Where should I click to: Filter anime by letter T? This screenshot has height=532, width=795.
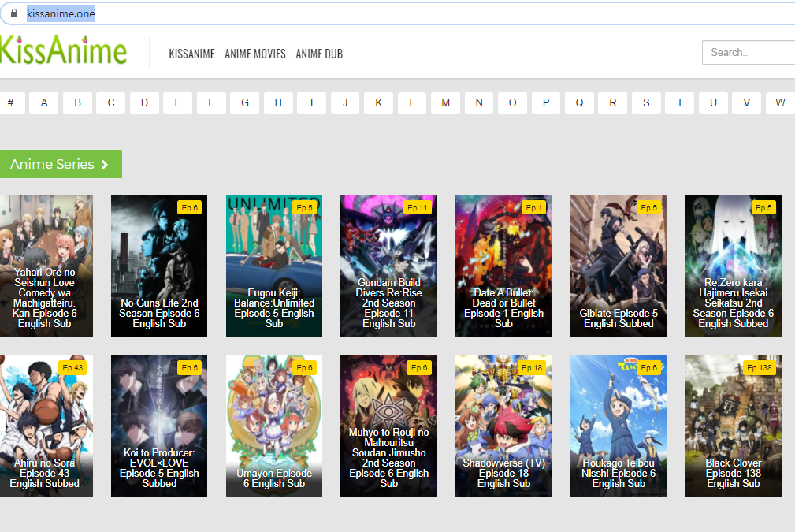tap(680, 103)
